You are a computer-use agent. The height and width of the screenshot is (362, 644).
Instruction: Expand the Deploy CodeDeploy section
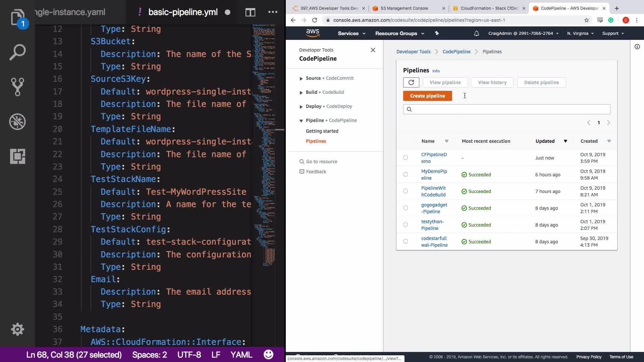point(301,107)
